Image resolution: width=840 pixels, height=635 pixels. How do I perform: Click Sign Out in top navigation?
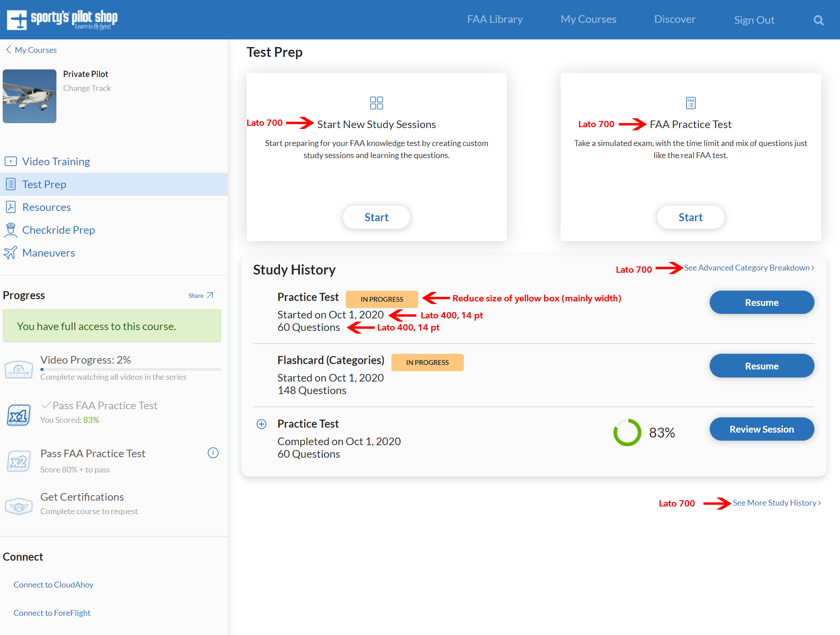click(x=754, y=20)
